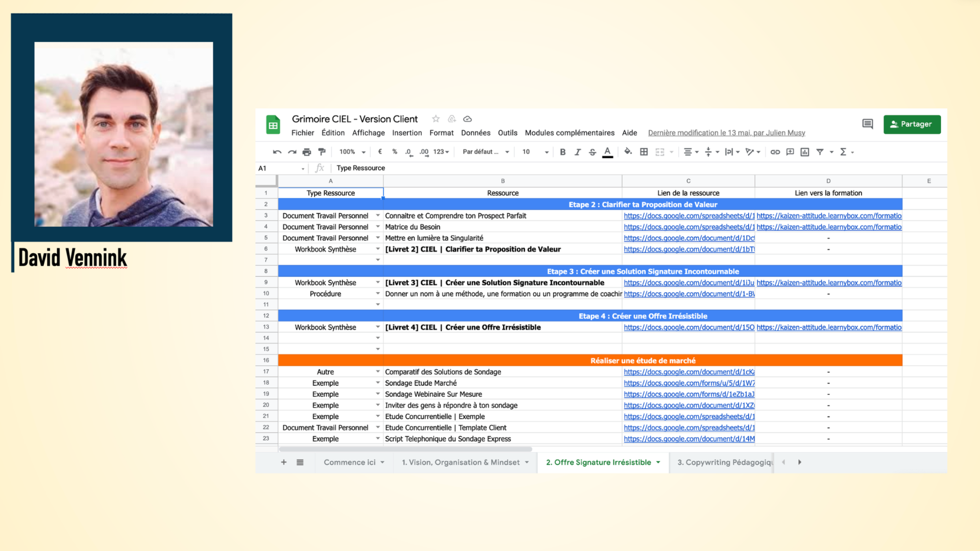Toggle strikethrough formatting
Viewport: 980px width, 551px height.
tap(592, 152)
